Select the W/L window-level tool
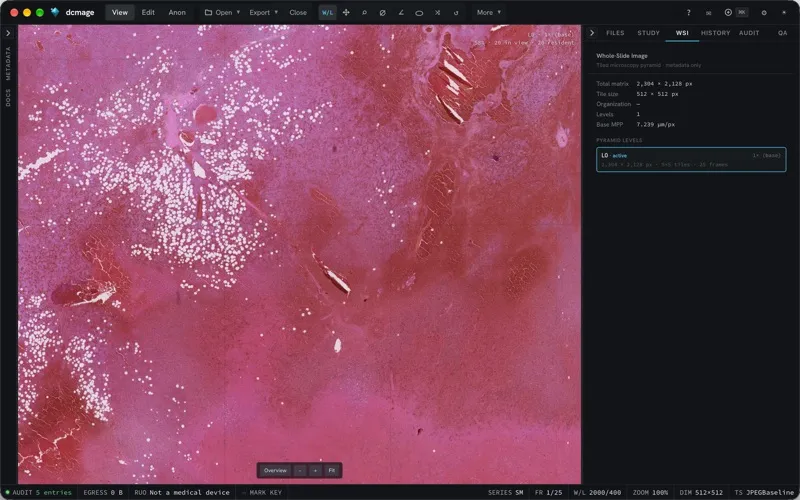Screen dimensions: 800x500 click(327, 13)
